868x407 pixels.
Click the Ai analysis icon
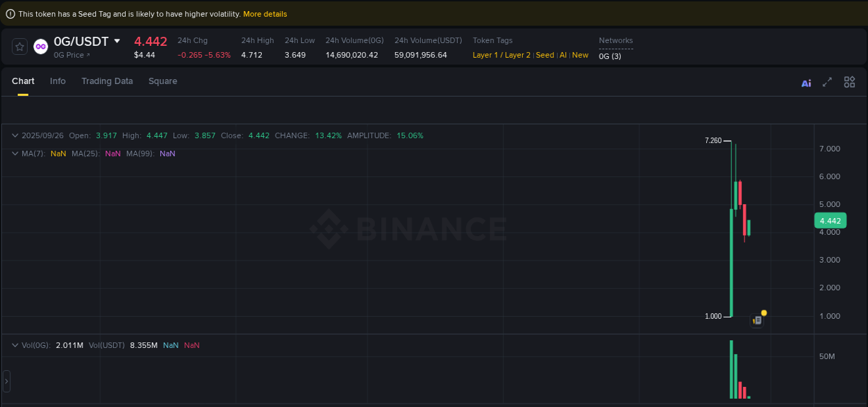coord(806,82)
